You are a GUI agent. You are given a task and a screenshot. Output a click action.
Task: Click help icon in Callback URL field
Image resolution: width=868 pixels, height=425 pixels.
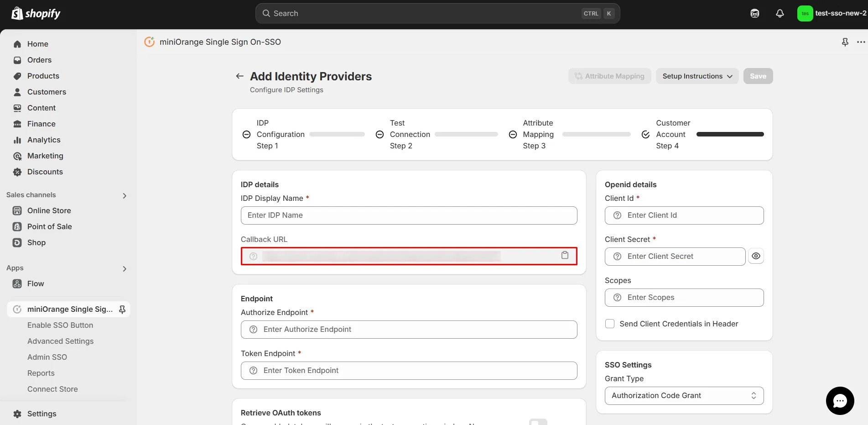point(253,257)
